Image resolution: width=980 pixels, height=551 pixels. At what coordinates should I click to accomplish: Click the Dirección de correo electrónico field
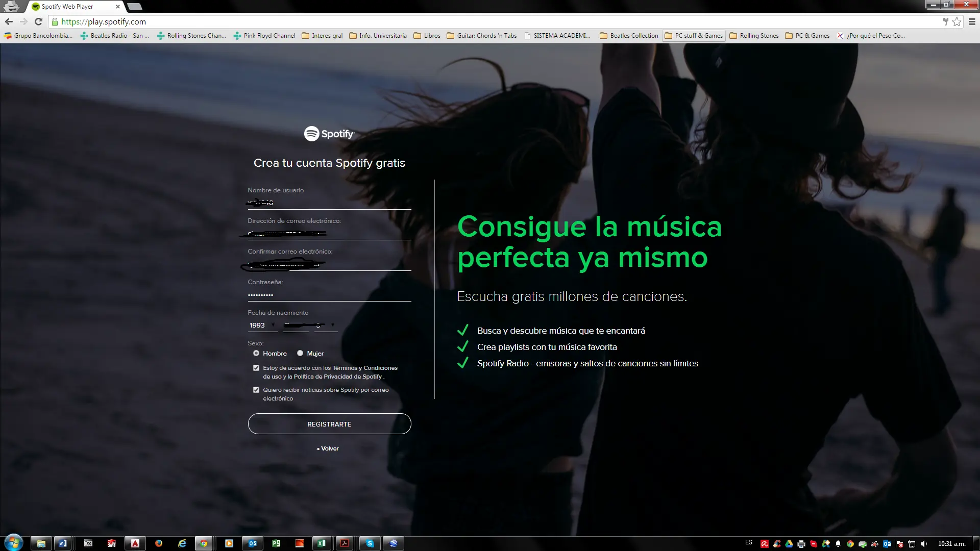pos(329,233)
